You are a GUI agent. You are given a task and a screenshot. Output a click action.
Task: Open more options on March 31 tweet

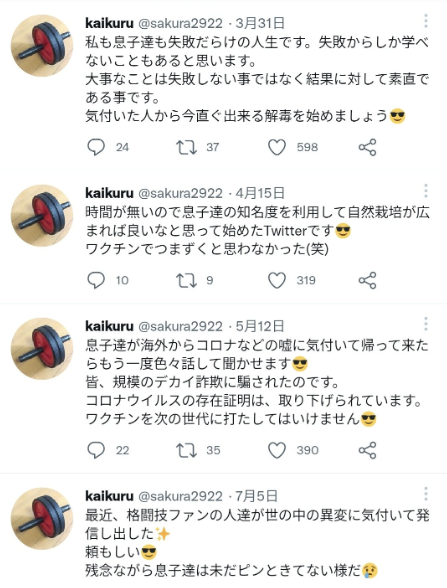click(x=426, y=21)
